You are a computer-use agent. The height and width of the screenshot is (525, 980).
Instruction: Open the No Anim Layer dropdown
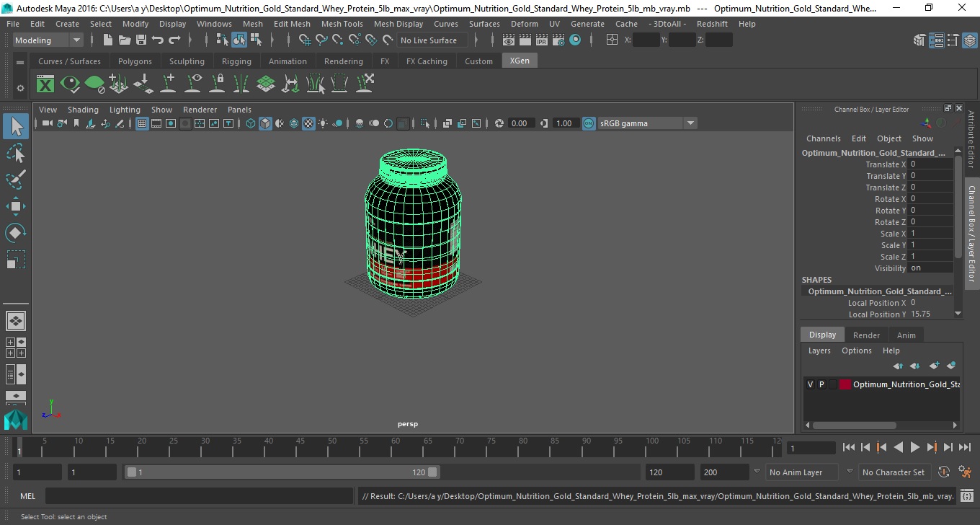(x=801, y=472)
